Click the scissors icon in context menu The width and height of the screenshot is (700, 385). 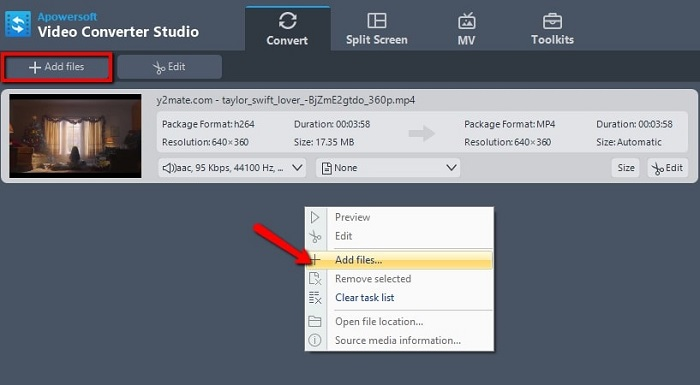click(315, 236)
